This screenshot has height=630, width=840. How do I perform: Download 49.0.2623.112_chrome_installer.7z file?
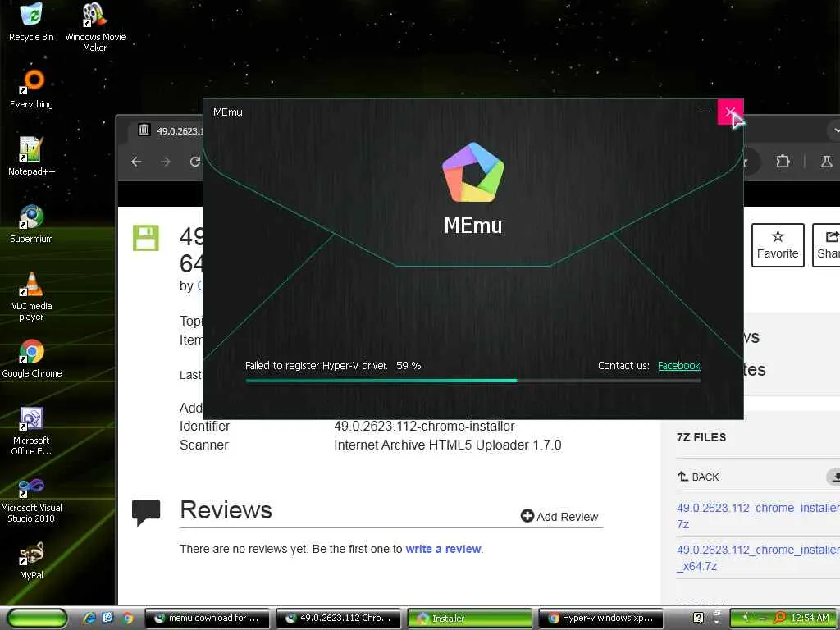[758, 515]
